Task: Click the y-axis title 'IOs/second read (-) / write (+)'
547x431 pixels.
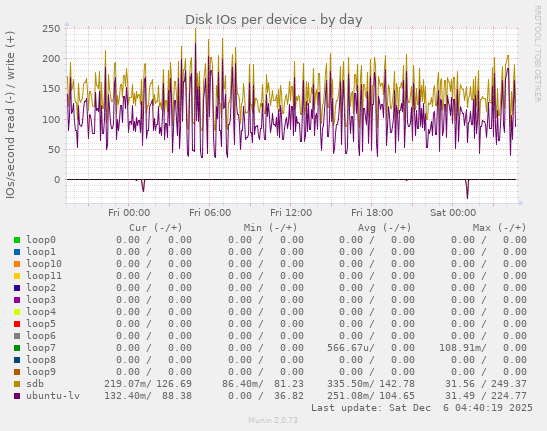Action: pyautogui.click(x=10, y=115)
